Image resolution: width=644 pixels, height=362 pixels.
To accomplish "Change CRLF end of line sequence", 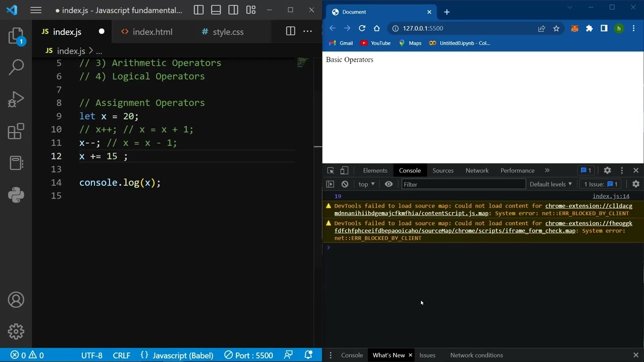I will pos(122,355).
